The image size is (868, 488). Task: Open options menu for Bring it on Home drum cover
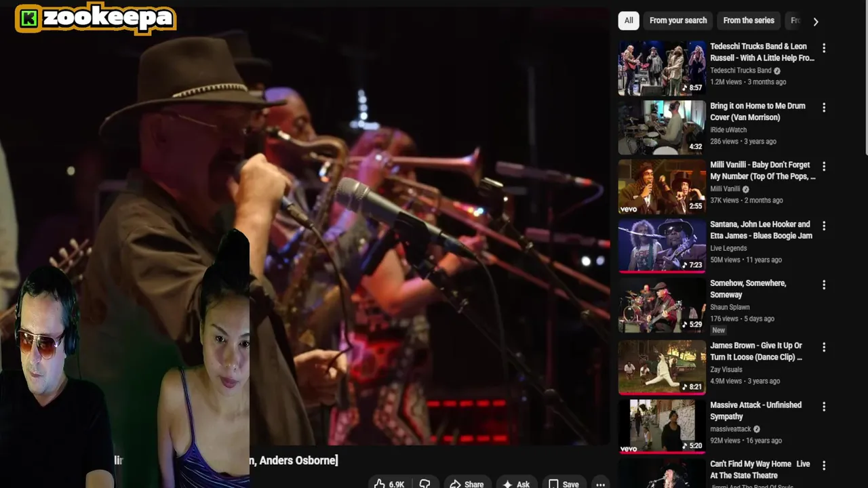pos(824,108)
